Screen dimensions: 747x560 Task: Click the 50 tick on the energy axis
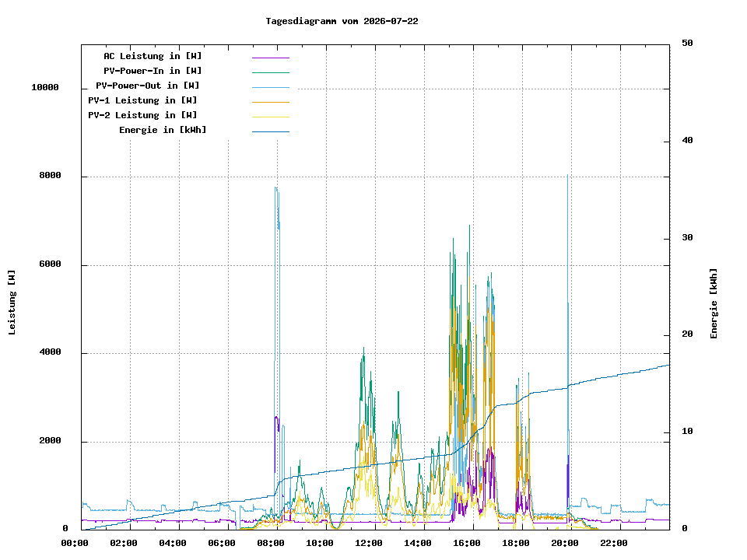coord(687,43)
